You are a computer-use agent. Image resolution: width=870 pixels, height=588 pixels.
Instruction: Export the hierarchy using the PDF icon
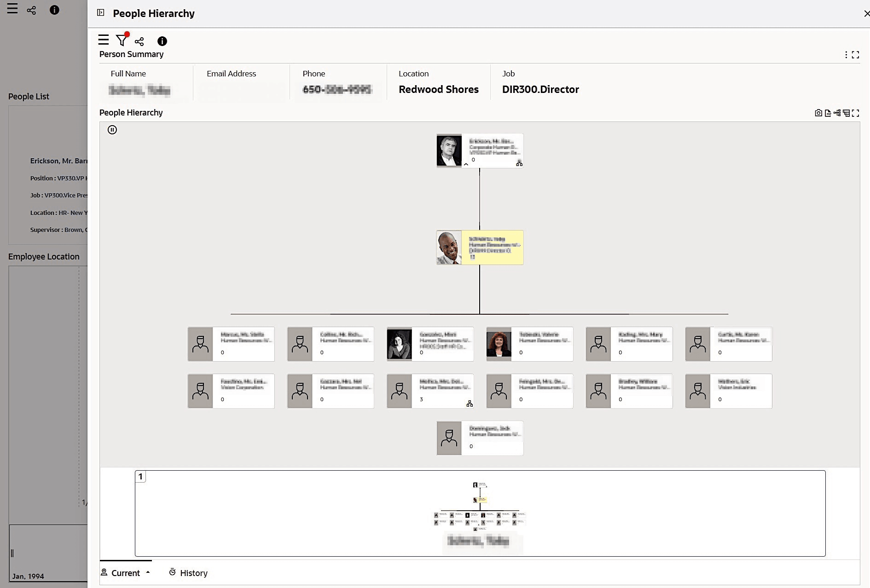click(828, 113)
